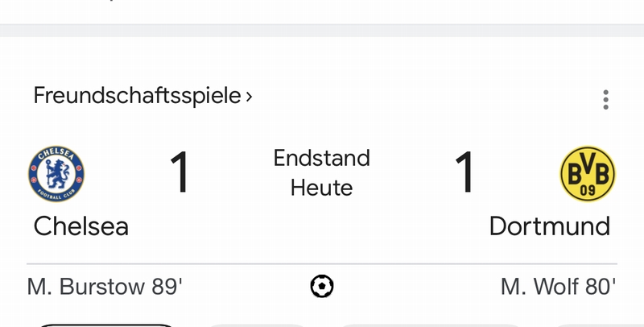The height and width of the screenshot is (327, 644).
Task: Open the three-dot more options menu
Action: click(x=605, y=100)
